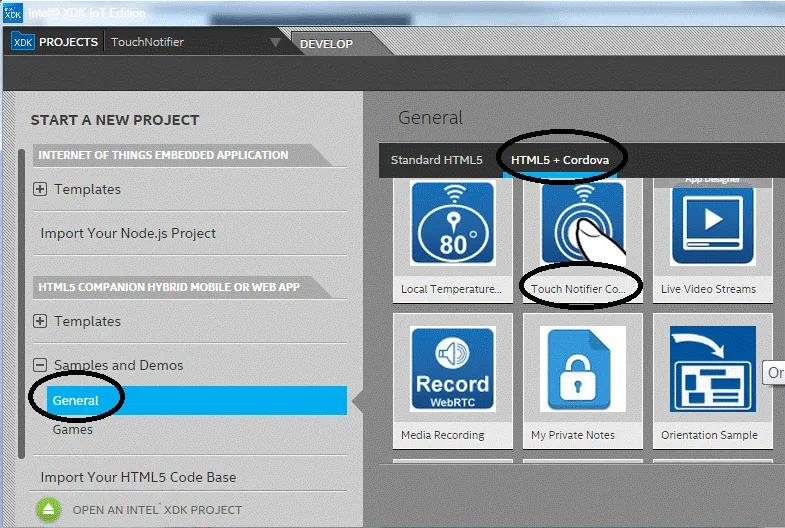785x528 pixels.
Task: Open the Live Video Streams sample
Action: click(712, 223)
